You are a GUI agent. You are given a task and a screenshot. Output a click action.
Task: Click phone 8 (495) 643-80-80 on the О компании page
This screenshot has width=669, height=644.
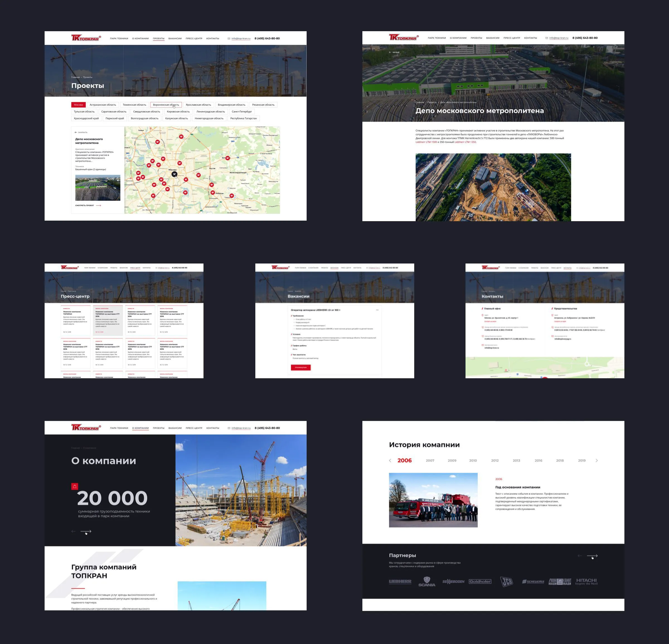click(267, 428)
